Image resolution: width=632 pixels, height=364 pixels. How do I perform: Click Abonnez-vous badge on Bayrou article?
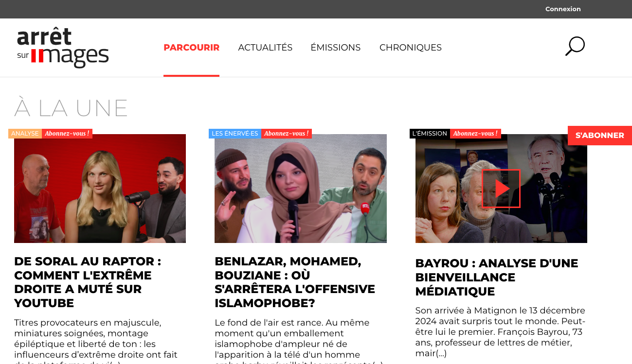point(475,134)
